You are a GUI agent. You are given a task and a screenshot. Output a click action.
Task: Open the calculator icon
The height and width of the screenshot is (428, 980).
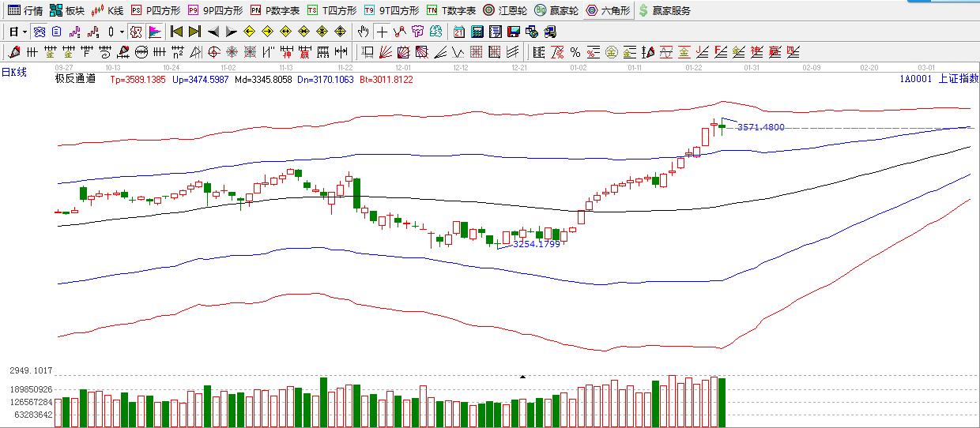click(x=477, y=32)
